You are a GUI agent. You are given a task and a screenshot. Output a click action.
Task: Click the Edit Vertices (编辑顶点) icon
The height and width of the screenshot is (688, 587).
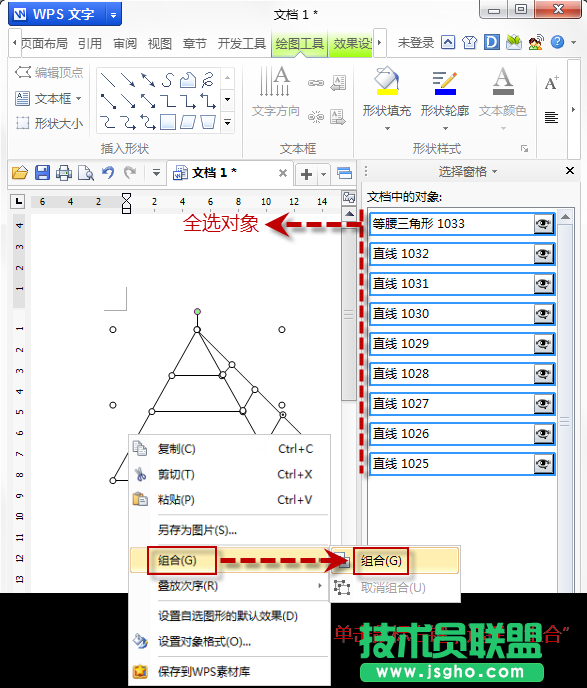[x=22, y=72]
